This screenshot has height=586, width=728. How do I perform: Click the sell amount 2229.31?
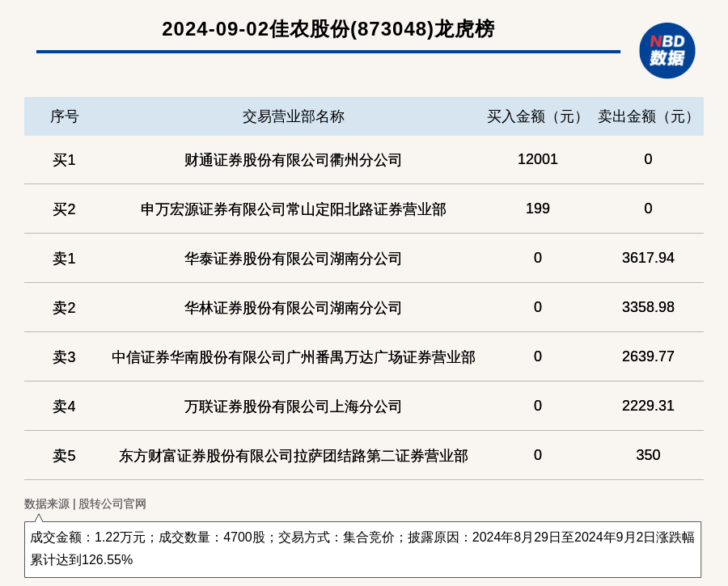(648, 406)
